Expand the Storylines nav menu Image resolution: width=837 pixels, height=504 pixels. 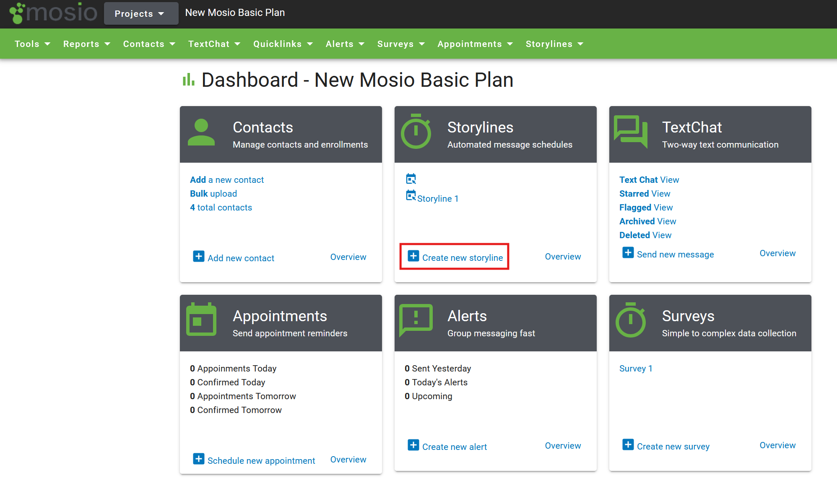554,44
